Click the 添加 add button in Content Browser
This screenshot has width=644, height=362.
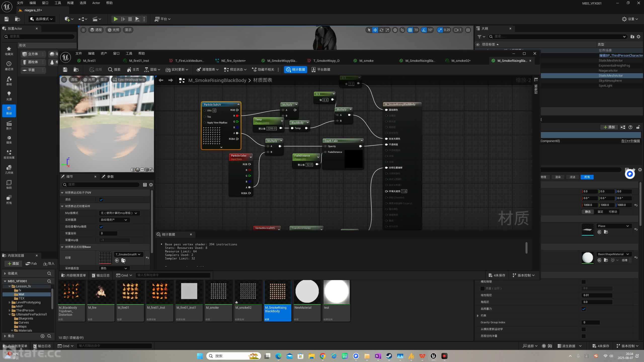[x=13, y=264]
